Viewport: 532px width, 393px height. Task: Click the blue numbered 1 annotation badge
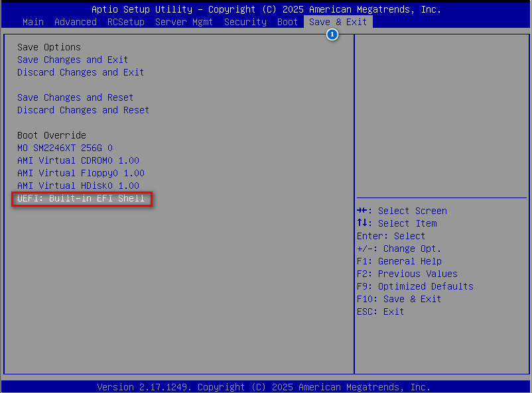(332, 34)
